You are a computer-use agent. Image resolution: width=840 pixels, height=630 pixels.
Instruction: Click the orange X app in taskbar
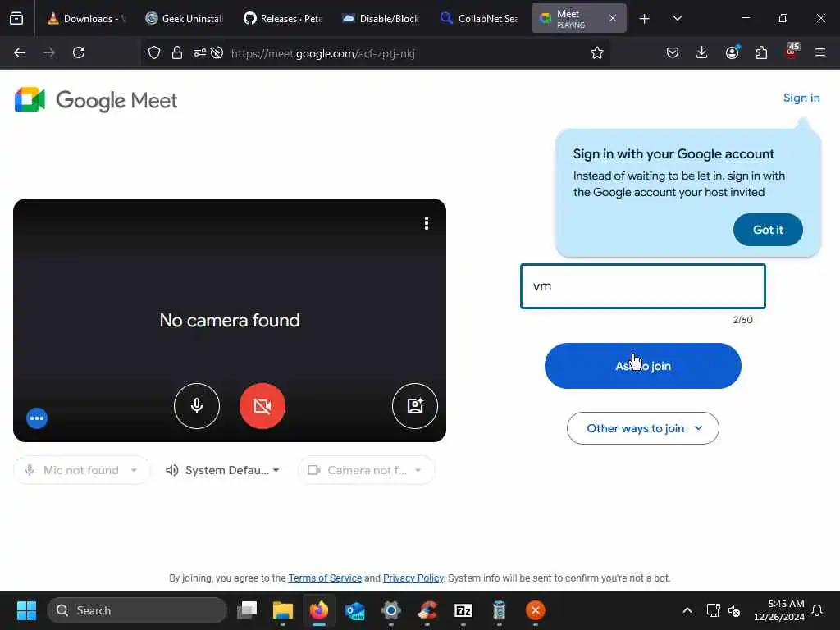click(535, 610)
